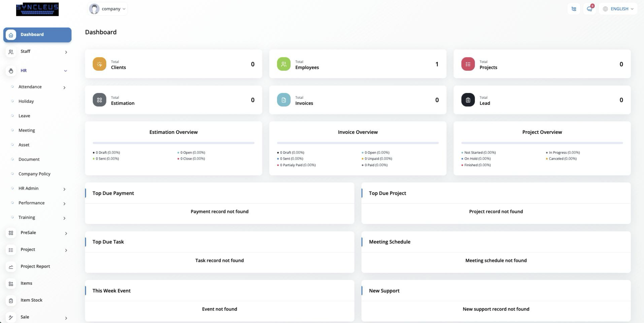Select the Project checklist icon in sidebar
The image size is (644, 323).
(11, 250)
